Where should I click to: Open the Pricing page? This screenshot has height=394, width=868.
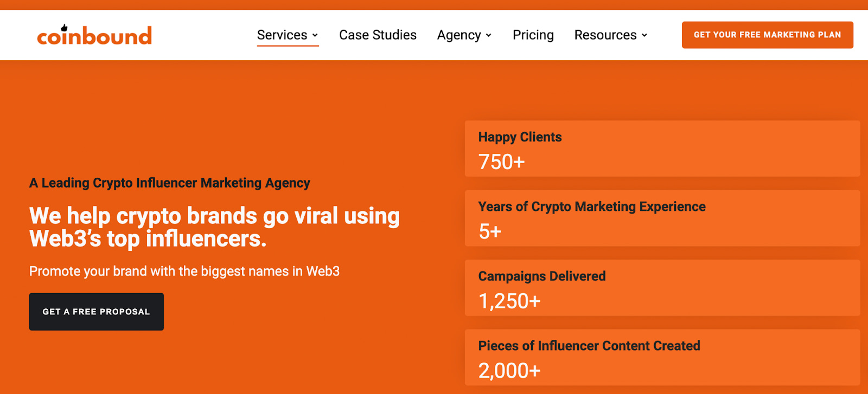point(533,35)
